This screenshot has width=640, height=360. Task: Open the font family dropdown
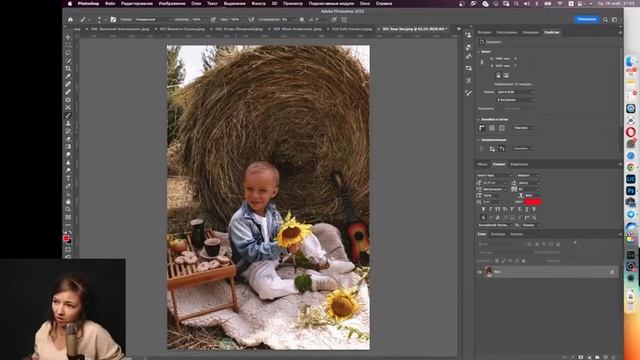pyautogui.click(x=494, y=176)
